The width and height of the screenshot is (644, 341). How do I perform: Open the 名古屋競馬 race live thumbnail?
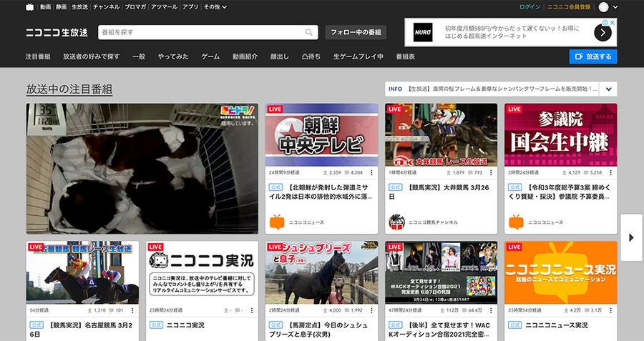82,272
